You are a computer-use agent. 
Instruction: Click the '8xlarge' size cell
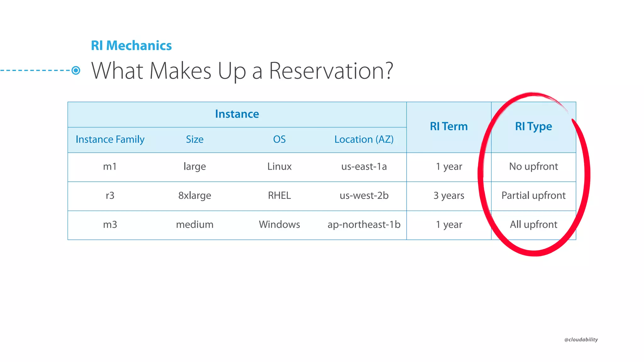195,195
